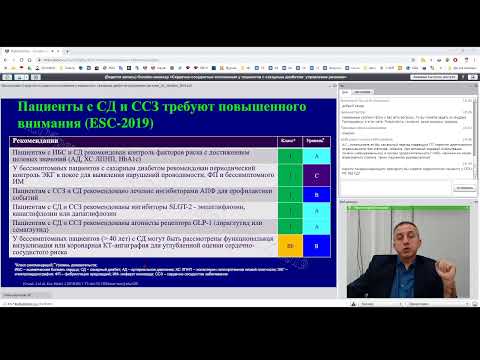This screenshot has width=480, height=360.
Task: Open the browser profile avatar icon
Action: click(466, 60)
